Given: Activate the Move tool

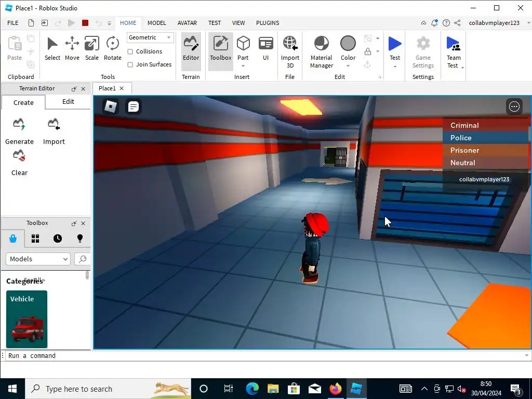Looking at the screenshot, I should click(x=72, y=49).
